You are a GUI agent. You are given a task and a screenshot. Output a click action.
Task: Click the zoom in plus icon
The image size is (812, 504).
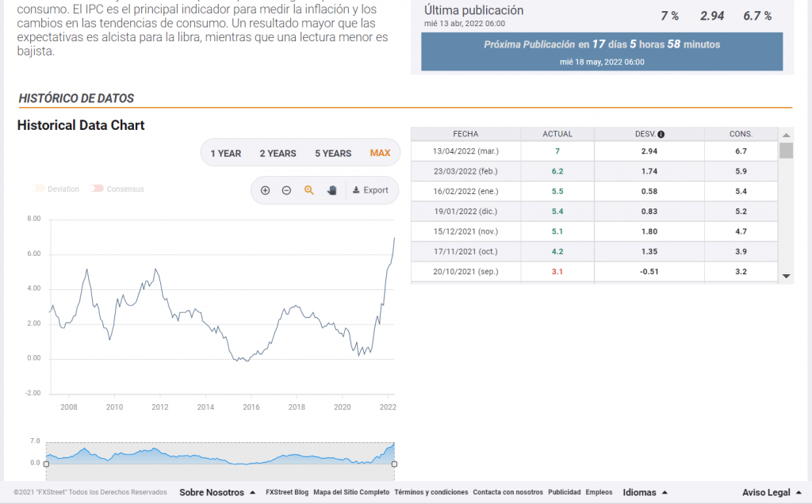(x=265, y=190)
